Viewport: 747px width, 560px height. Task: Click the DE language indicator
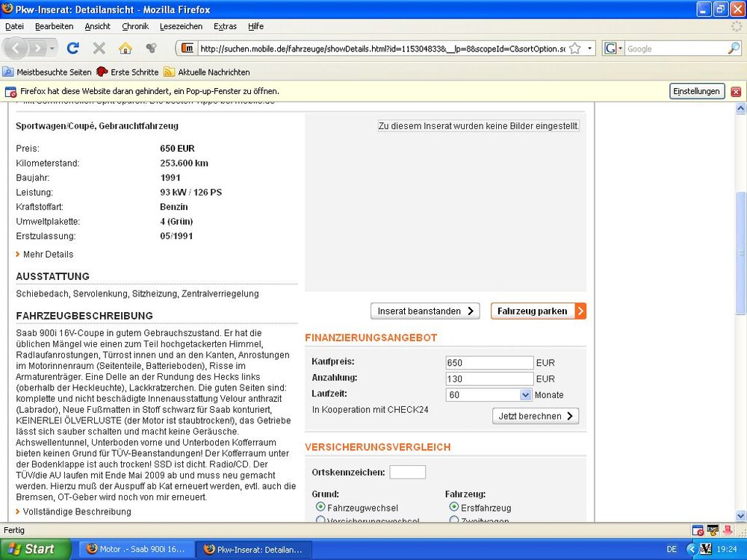pos(672,550)
